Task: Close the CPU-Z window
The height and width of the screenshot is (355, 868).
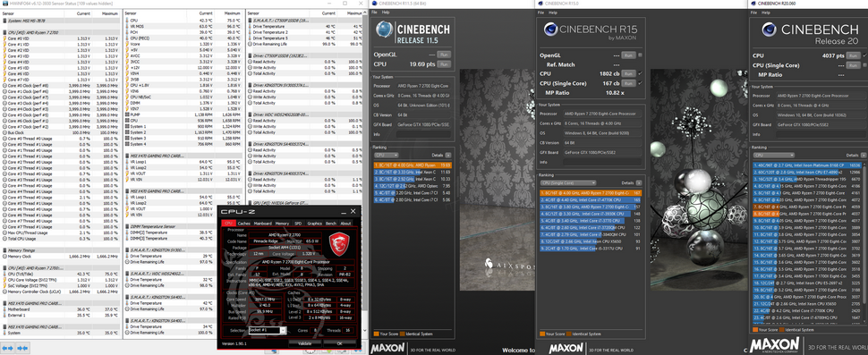Action: [x=353, y=211]
